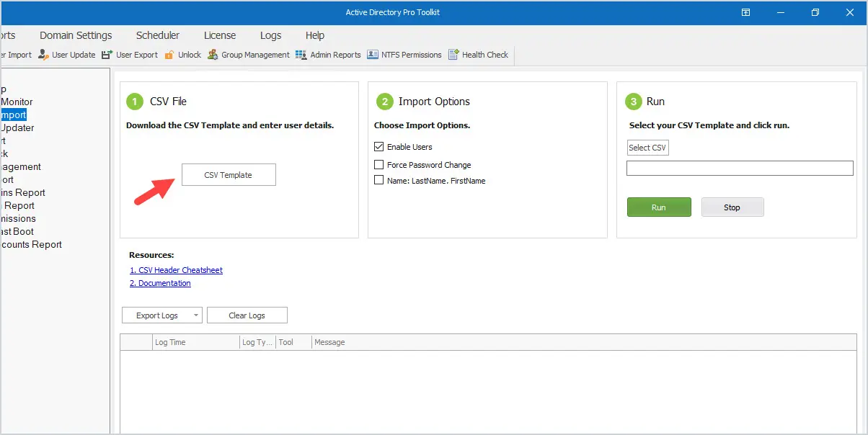Start the import with the Run button
This screenshot has width=868, height=435.
point(659,207)
